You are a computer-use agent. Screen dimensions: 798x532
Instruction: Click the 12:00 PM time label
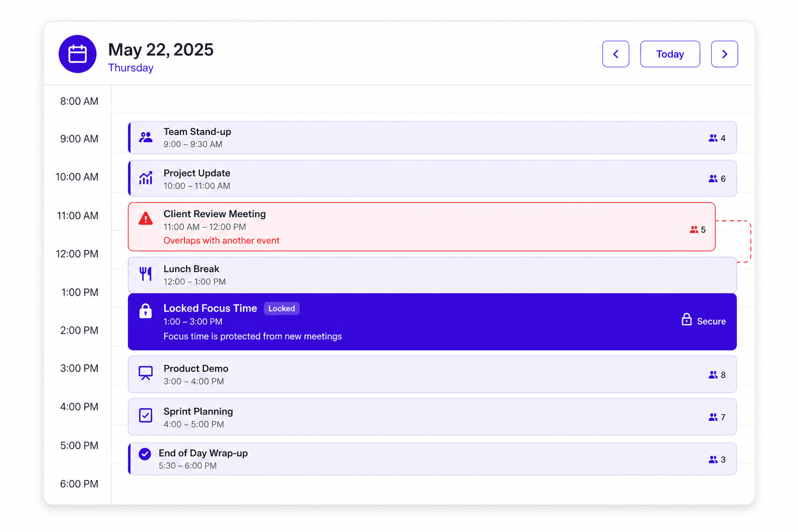click(x=77, y=254)
